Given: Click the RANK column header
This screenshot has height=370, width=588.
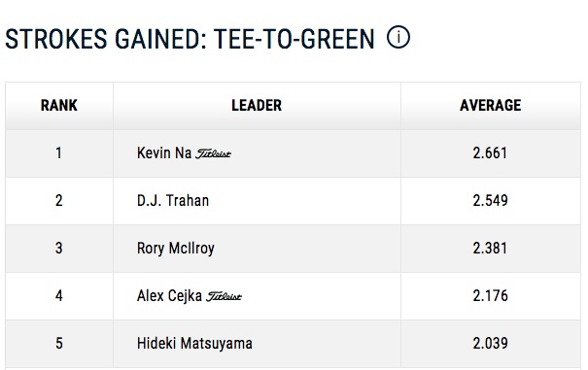Looking at the screenshot, I should click(x=59, y=105).
